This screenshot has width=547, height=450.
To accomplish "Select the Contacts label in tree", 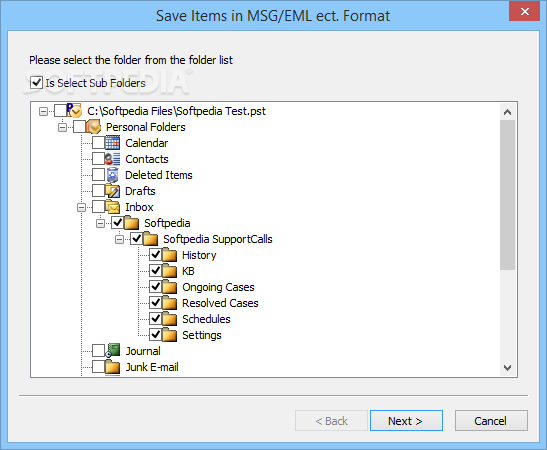I will pyautogui.click(x=147, y=159).
